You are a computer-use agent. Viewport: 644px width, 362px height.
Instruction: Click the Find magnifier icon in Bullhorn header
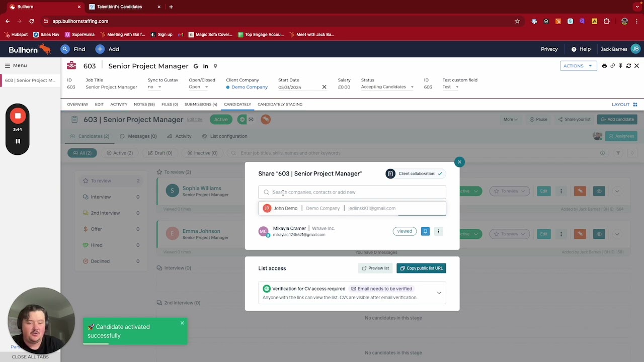[65, 49]
